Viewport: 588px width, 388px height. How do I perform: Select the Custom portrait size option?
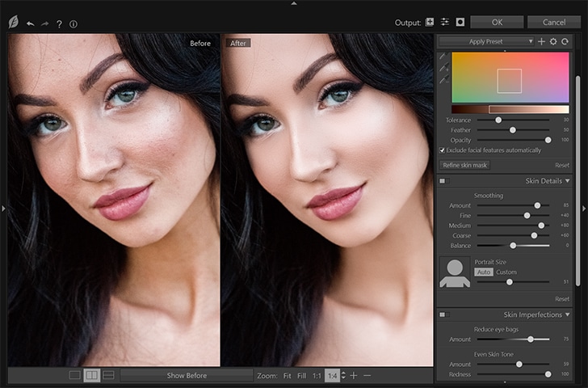pyautogui.click(x=506, y=272)
